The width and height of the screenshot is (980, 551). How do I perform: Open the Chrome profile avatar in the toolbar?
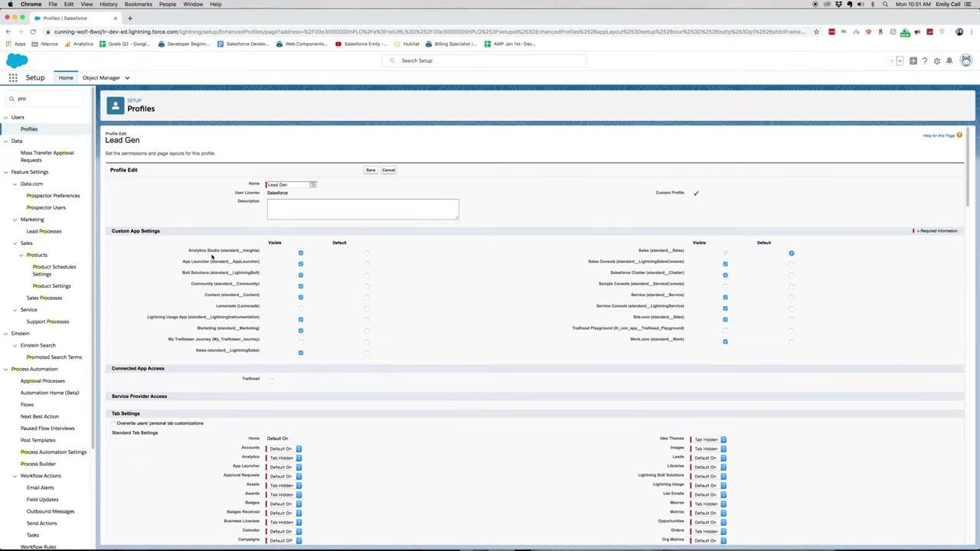point(959,31)
